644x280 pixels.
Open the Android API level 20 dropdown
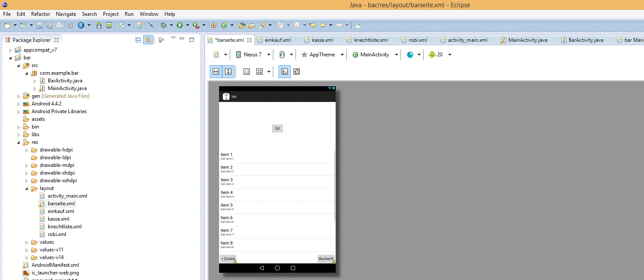click(440, 55)
